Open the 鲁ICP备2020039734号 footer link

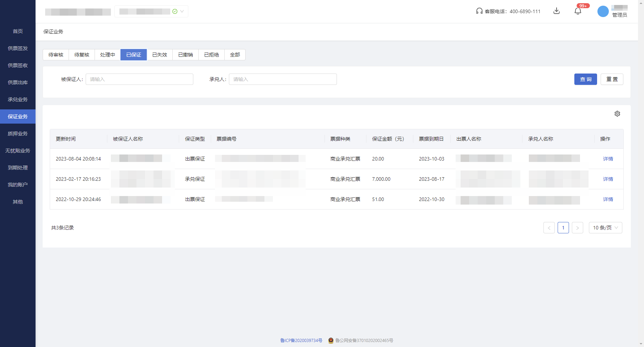click(301, 340)
